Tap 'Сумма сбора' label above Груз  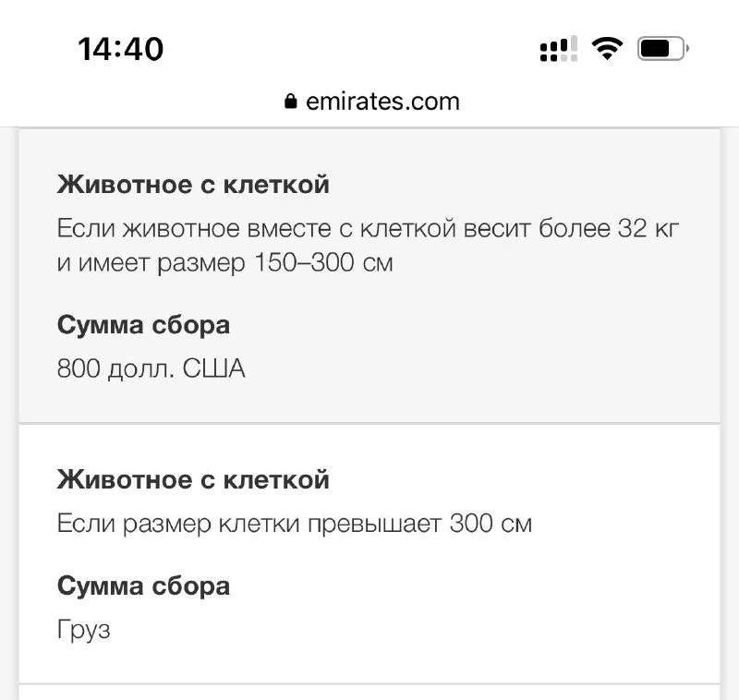coord(143,585)
